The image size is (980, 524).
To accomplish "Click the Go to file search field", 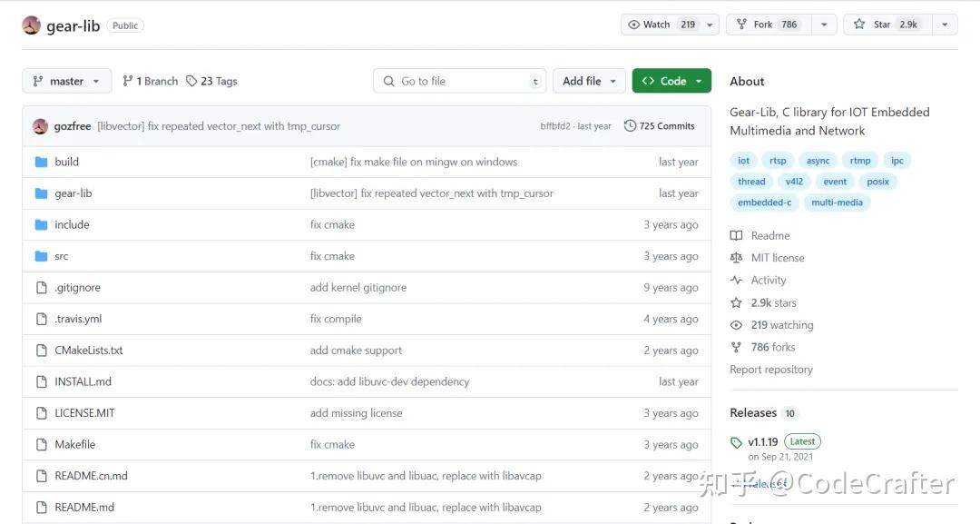I will pos(458,80).
